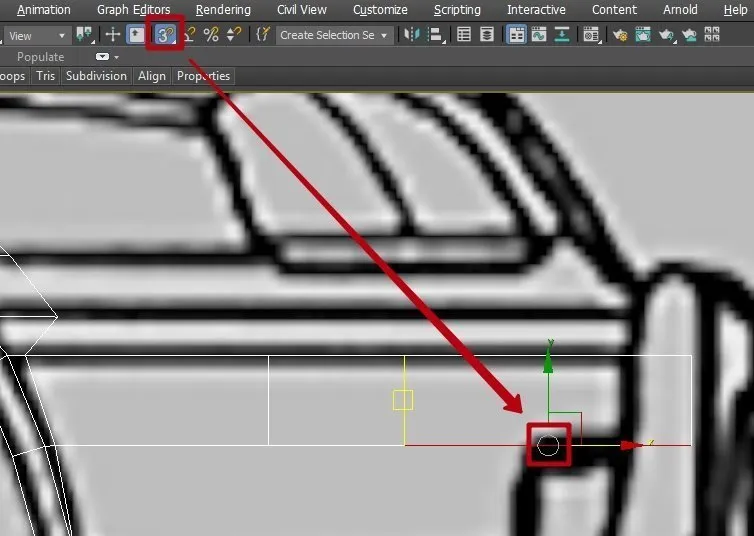754x536 pixels.
Task: Click the Properties ribbon panel button
Action: click(x=203, y=76)
